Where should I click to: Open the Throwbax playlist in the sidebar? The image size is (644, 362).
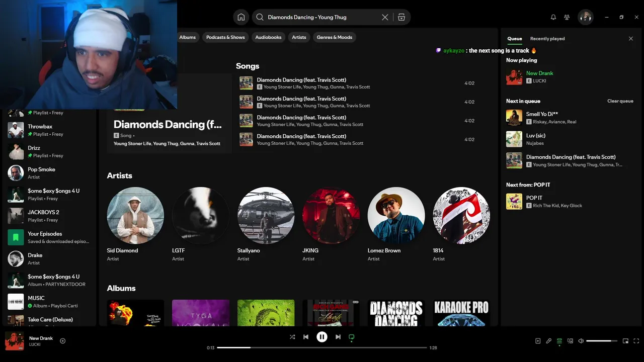coord(49,130)
